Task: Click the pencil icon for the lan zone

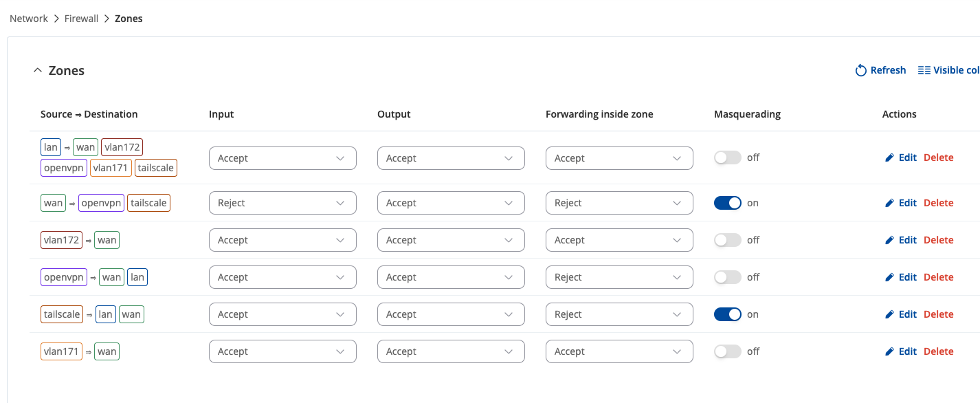Action: click(890, 157)
